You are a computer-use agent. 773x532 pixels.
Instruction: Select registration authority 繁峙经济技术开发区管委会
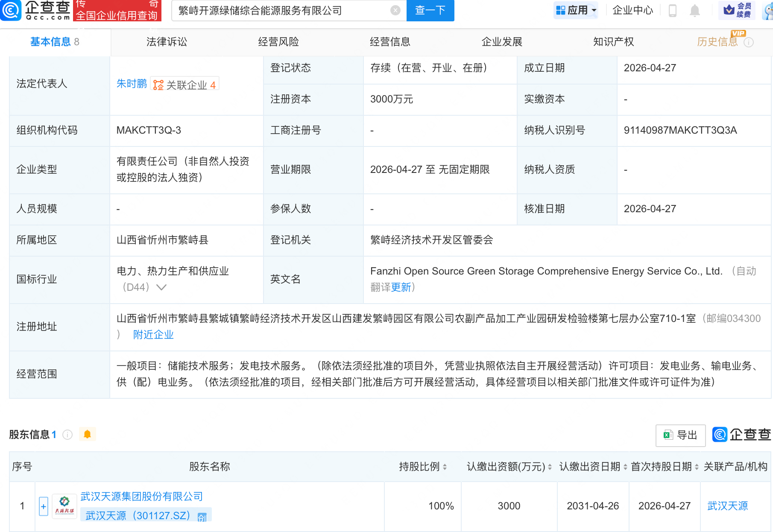[x=431, y=240]
